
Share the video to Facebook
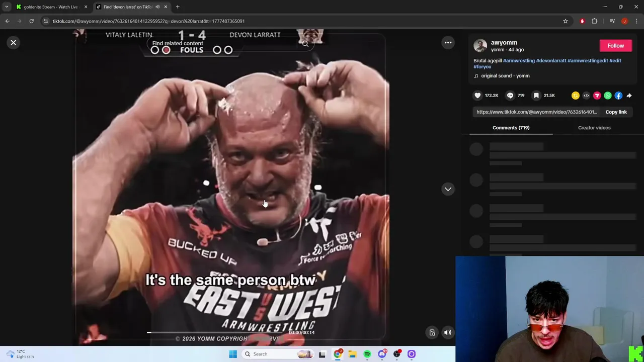[618, 96]
